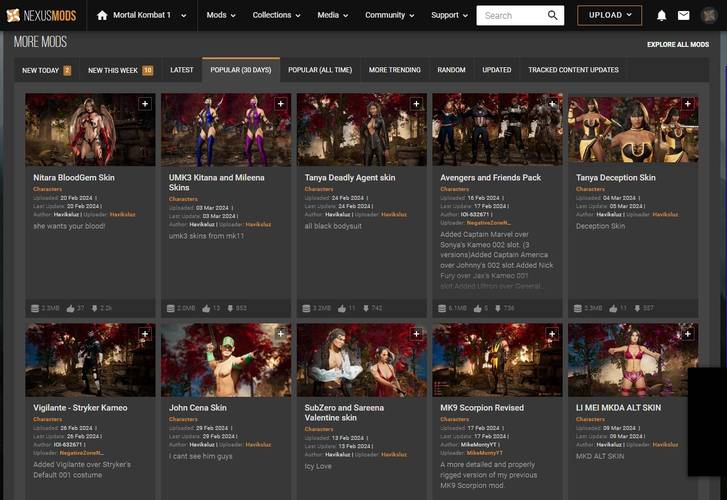Switch to Tracked Content Updates tab

point(574,70)
